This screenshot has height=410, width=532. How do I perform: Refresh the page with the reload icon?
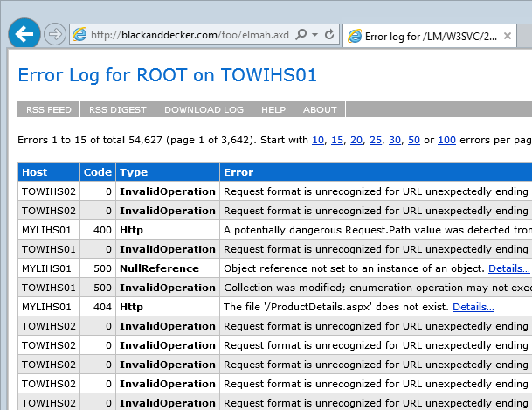329,34
